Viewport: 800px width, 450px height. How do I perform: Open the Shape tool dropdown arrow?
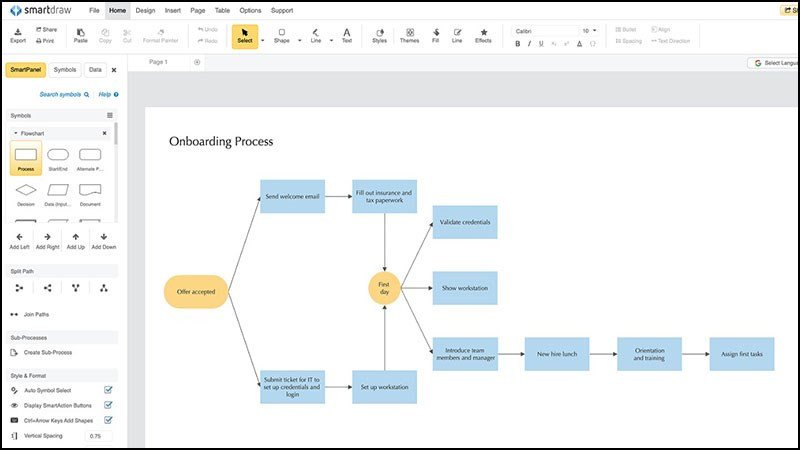(299, 40)
